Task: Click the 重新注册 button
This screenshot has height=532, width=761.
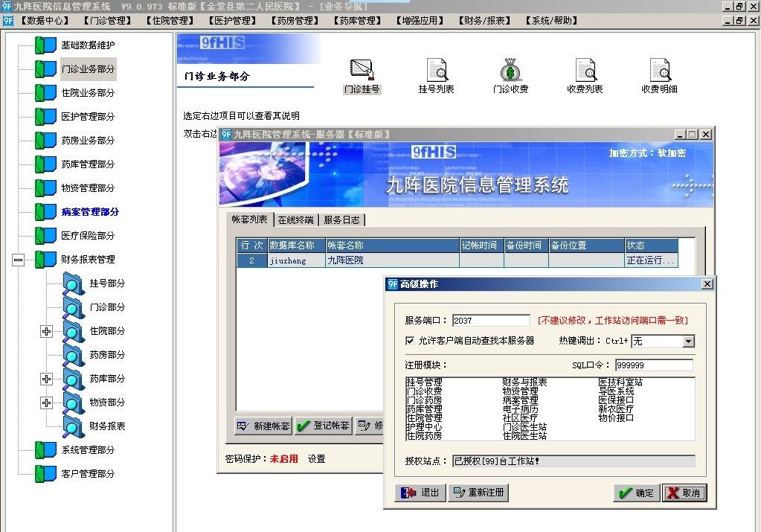Action: 478,493
